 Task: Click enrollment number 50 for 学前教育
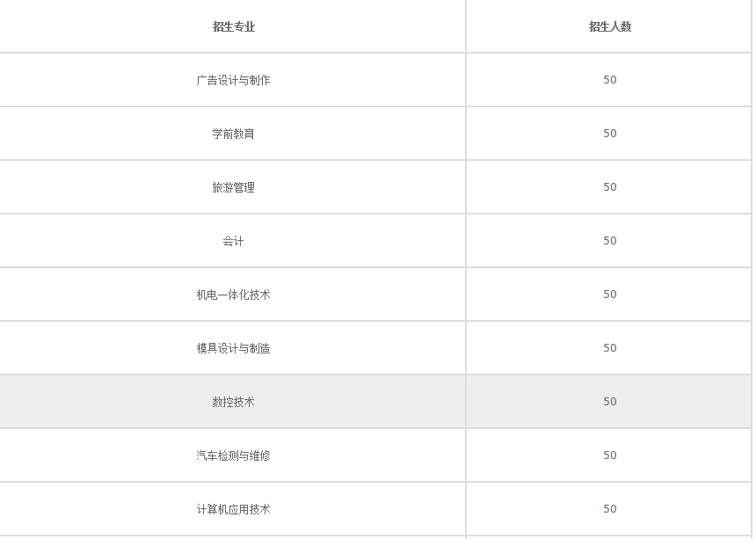coord(610,134)
